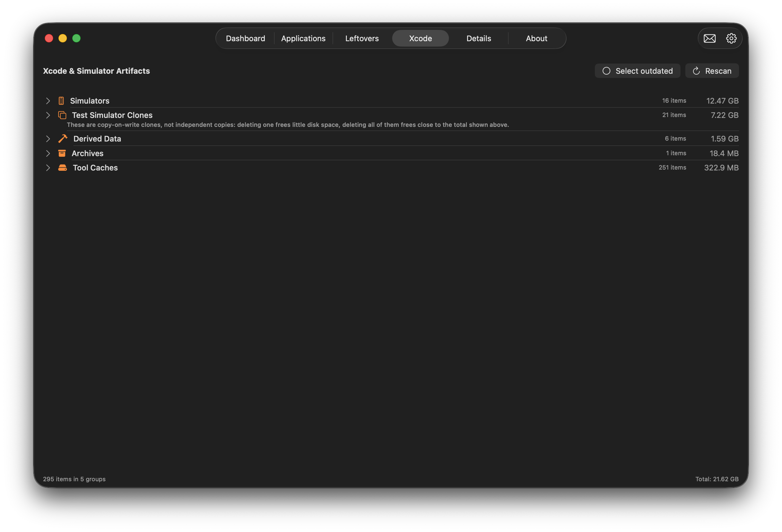Image resolution: width=782 pixels, height=532 pixels.
Task: Click the 21 items count
Action: 674,115
